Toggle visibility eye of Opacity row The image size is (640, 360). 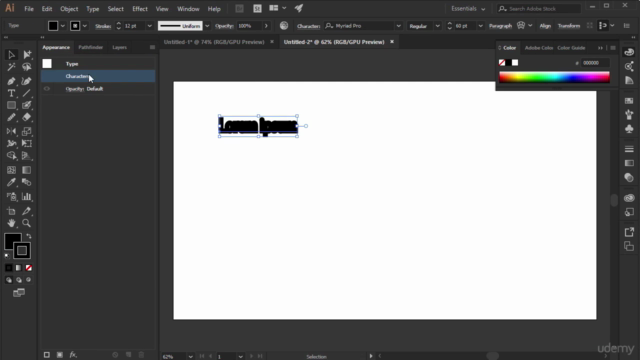tap(47, 89)
